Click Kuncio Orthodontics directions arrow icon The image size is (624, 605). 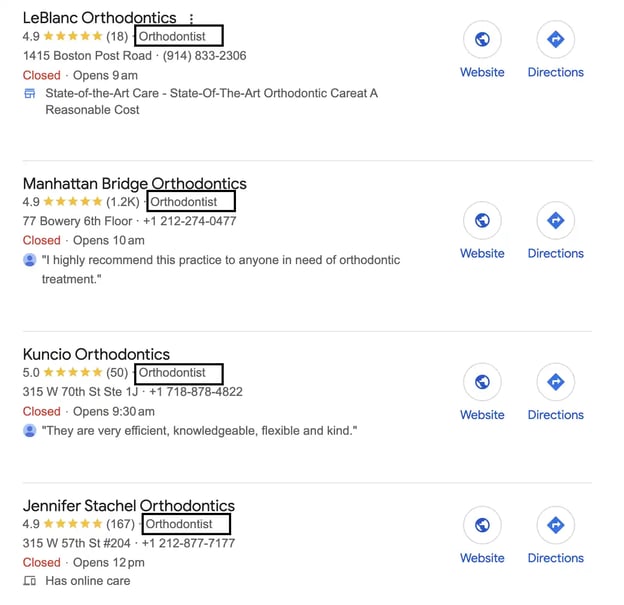(x=555, y=382)
